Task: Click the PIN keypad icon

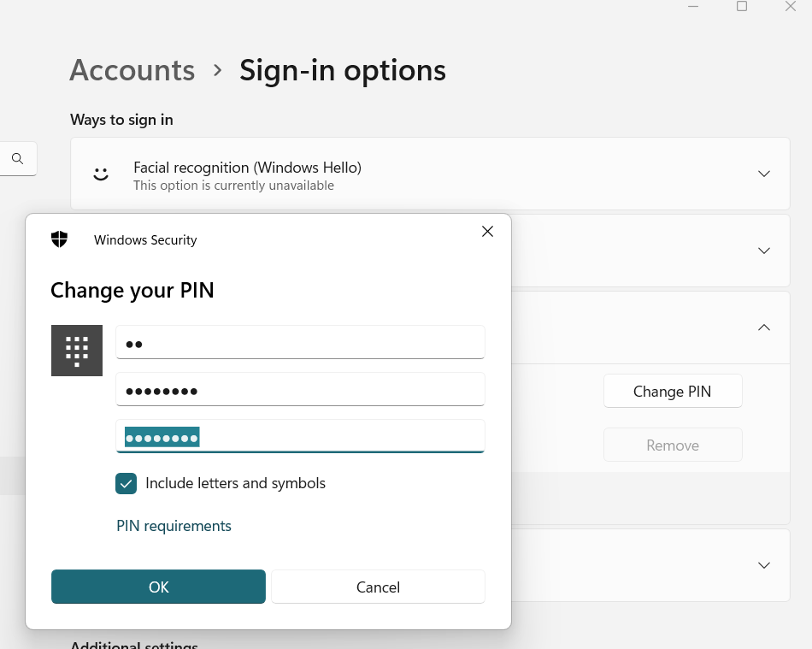Action: (77, 351)
